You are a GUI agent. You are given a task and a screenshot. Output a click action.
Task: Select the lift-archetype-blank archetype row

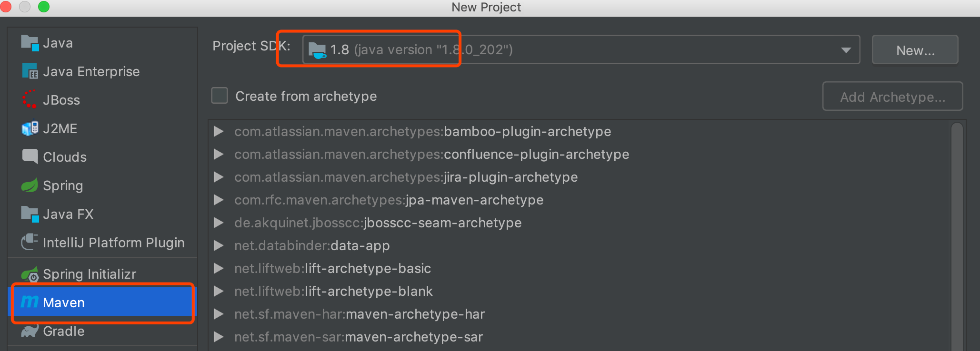click(368, 291)
